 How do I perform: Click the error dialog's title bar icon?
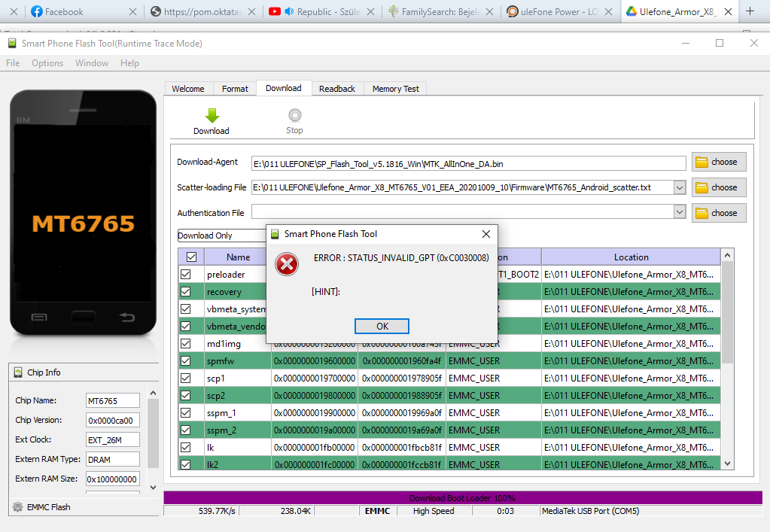(275, 234)
